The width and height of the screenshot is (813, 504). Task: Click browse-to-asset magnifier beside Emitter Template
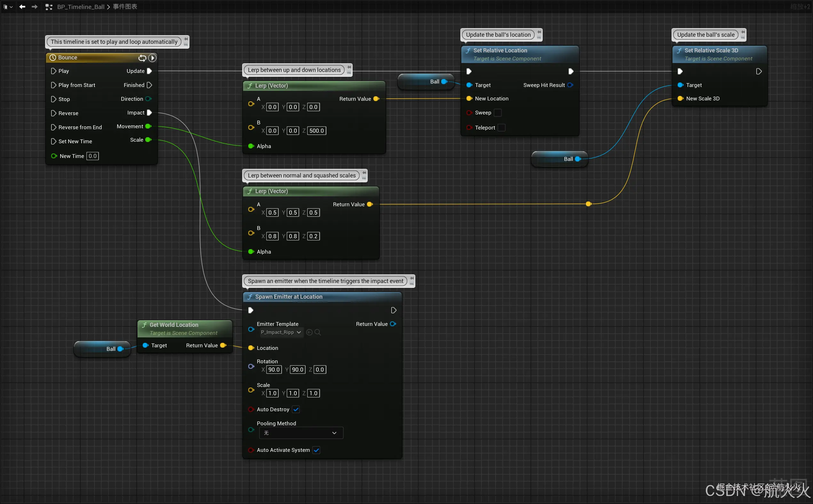pyautogui.click(x=317, y=332)
